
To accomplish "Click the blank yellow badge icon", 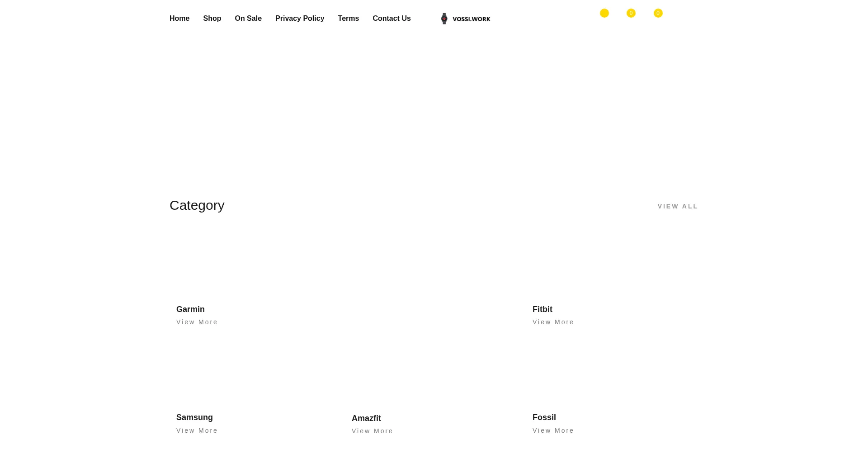I will (x=604, y=13).
